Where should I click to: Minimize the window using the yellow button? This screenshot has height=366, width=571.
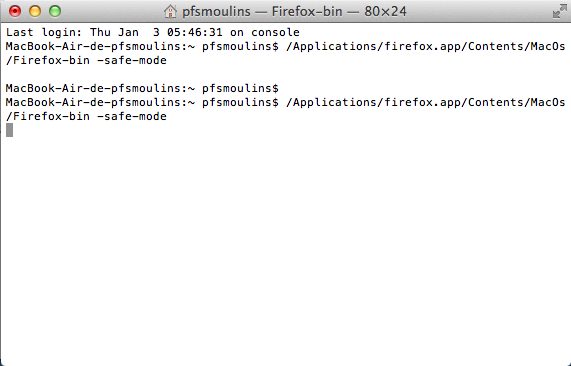tap(35, 11)
